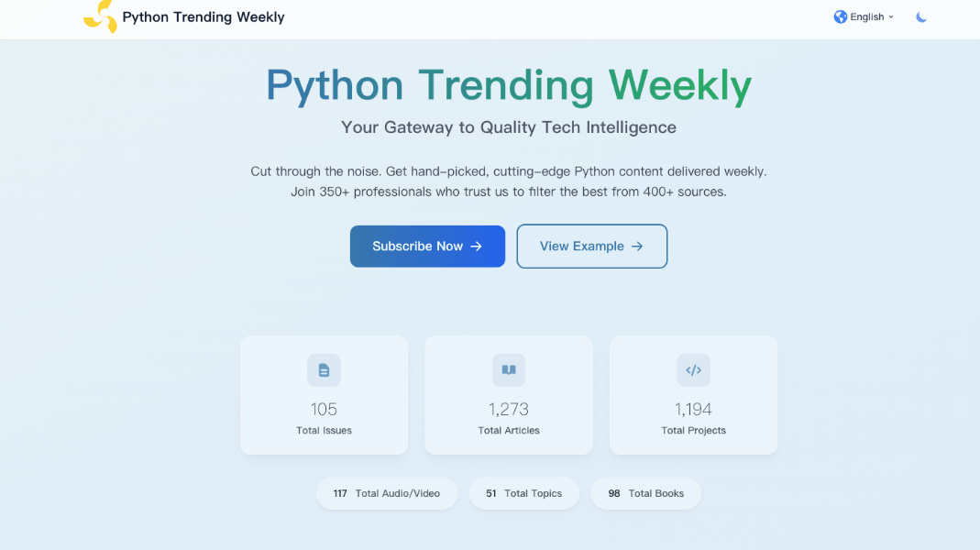This screenshot has width=980, height=550.
Task: Click the globe icon next to English
Action: [840, 16]
